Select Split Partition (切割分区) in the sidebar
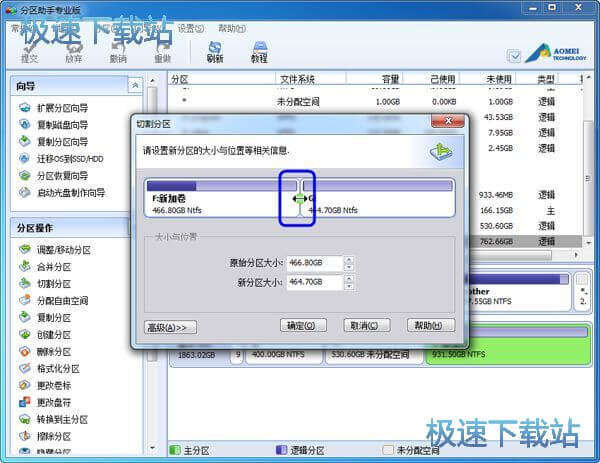 45,284
